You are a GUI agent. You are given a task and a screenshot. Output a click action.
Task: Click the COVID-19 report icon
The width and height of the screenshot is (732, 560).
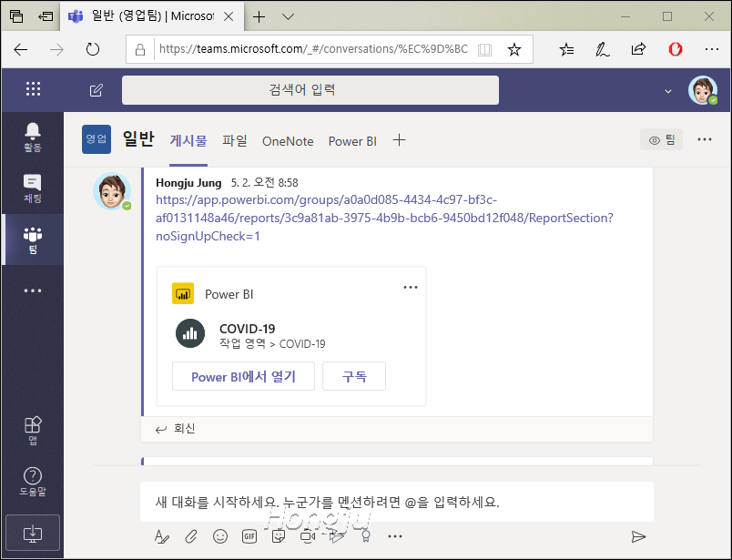[x=190, y=333]
